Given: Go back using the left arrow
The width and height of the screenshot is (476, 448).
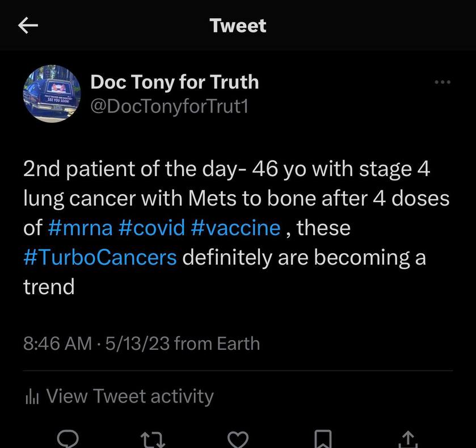Looking at the screenshot, I should click(x=28, y=25).
